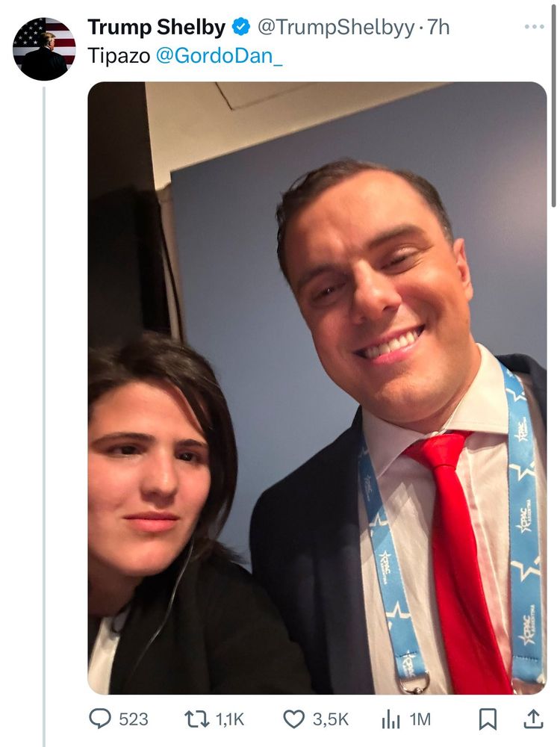The width and height of the screenshot is (560, 747).
Task: Enlarge the attached selfie photo
Action: point(317,388)
